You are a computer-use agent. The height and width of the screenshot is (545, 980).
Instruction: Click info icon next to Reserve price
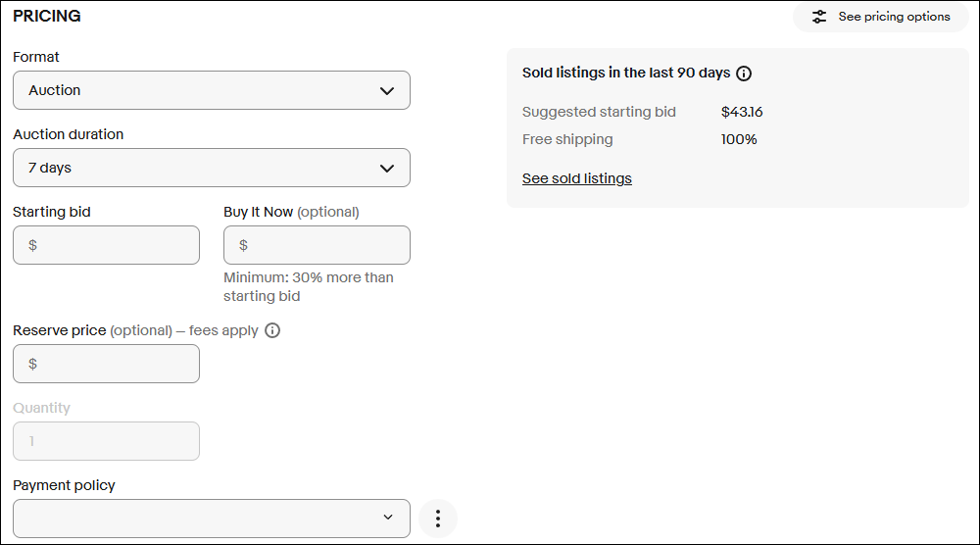[272, 330]
